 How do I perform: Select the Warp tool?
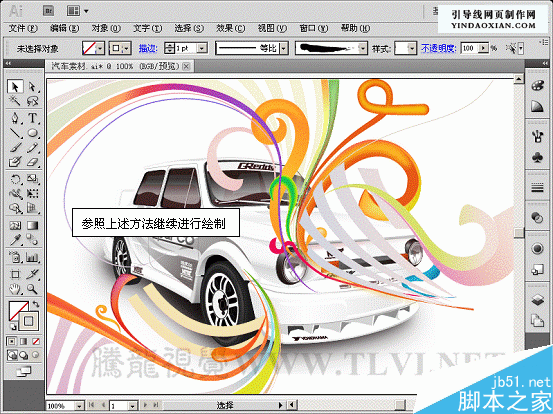(15, 194)
